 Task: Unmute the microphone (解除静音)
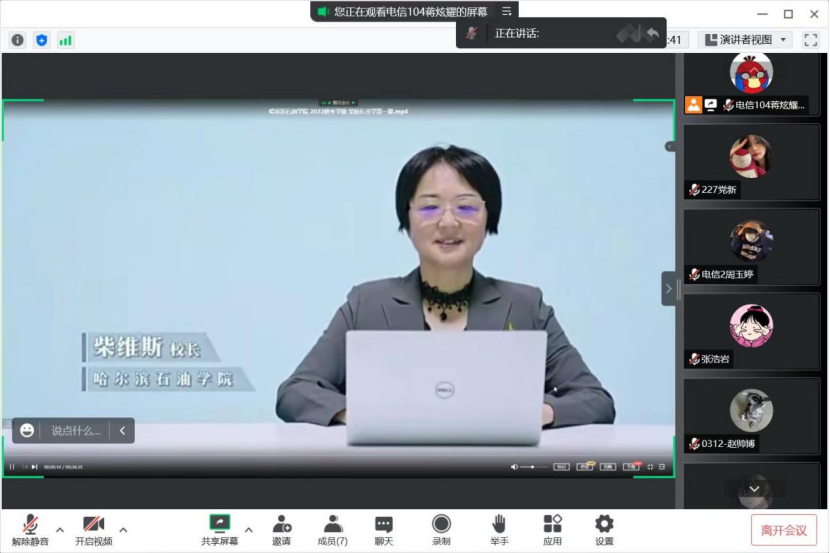28,529
